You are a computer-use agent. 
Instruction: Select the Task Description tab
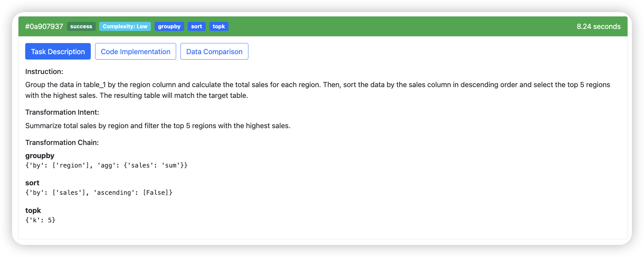[58, 51]
